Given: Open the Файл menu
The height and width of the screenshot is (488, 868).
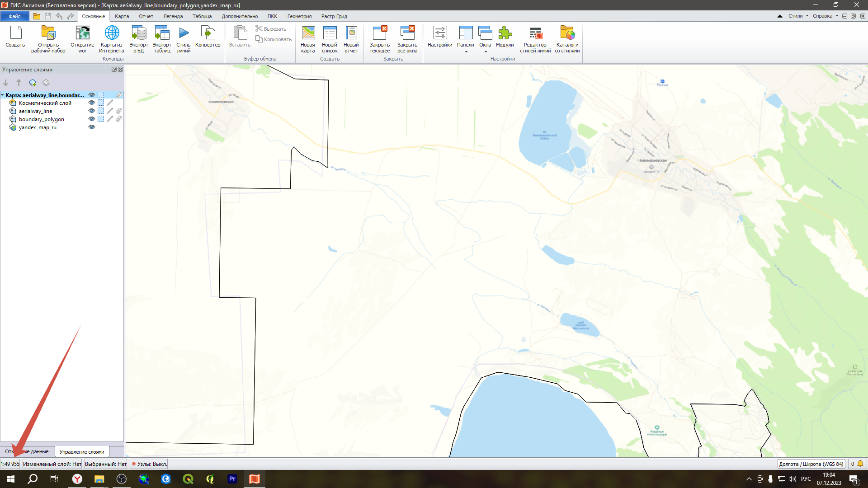Looking at the screenshot, I should [14, 16].
